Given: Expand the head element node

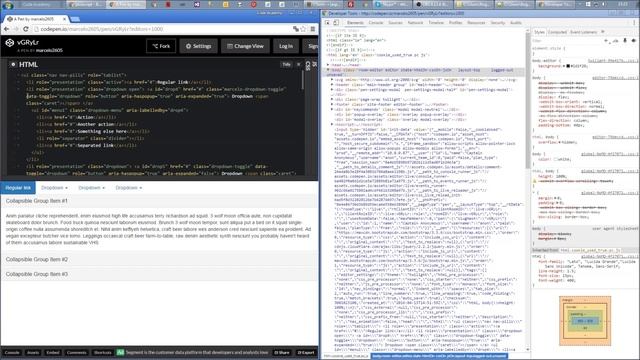Looking at the screenshot, I should click(x=328, y=65).
